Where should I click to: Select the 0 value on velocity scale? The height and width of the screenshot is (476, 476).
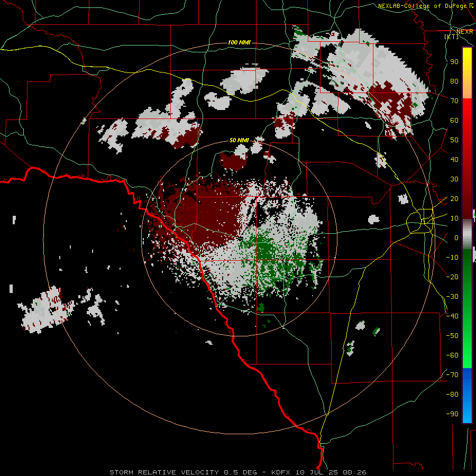pos(456,238)
